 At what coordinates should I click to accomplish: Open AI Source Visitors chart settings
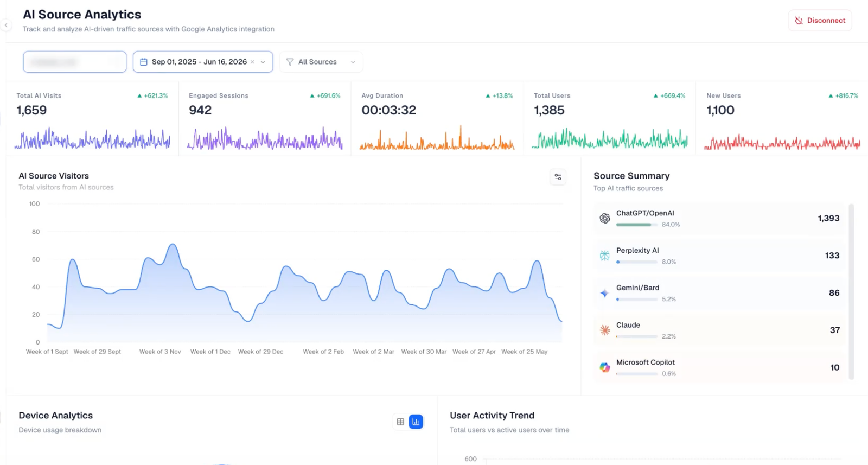click(558, 177)
